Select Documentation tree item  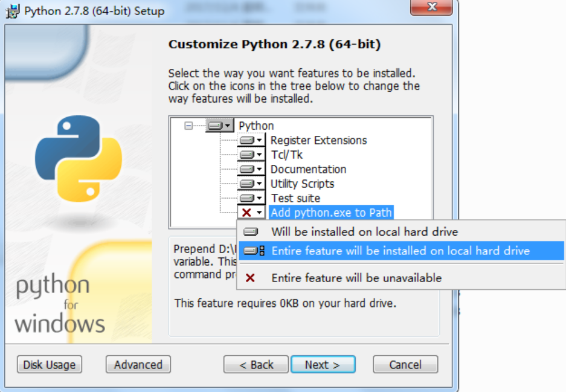(x=309, y=169)
